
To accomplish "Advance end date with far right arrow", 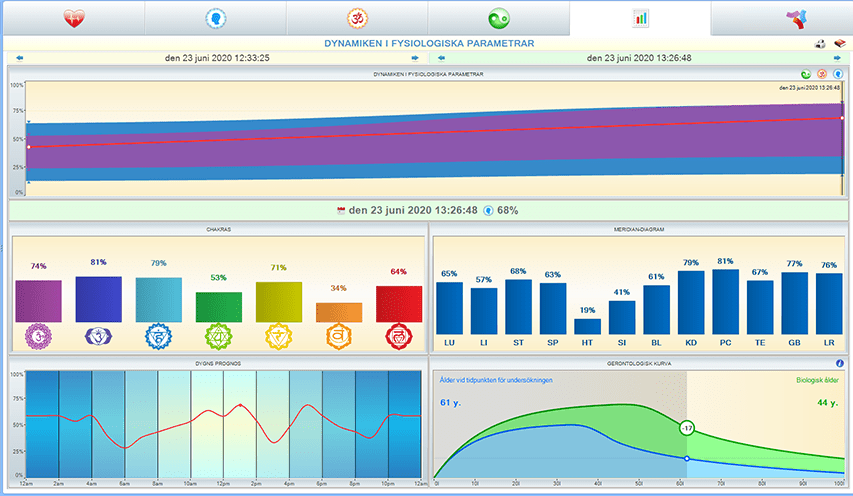I will 838,58.
